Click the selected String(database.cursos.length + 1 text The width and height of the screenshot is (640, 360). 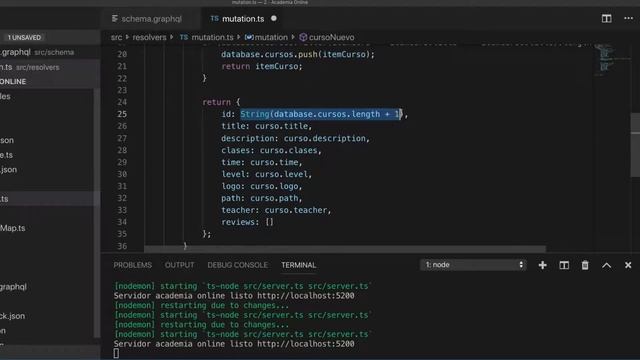(x=321, y=114)
